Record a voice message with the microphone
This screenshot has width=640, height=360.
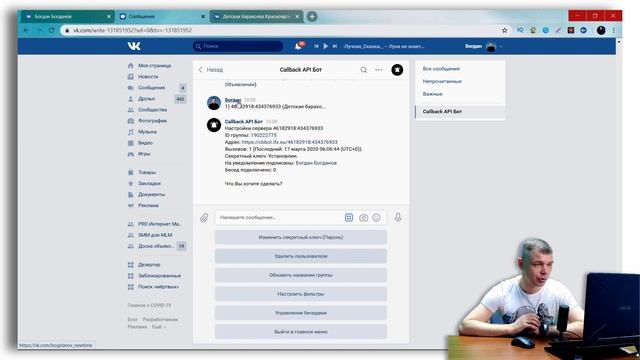point(398,218)
